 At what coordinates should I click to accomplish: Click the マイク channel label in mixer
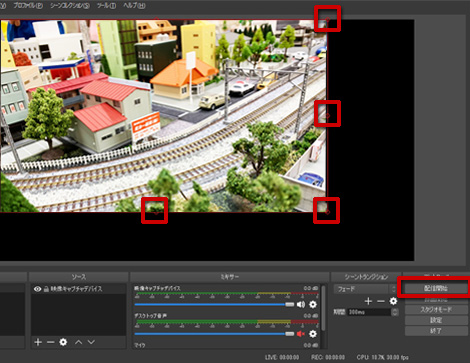[140, 345]
